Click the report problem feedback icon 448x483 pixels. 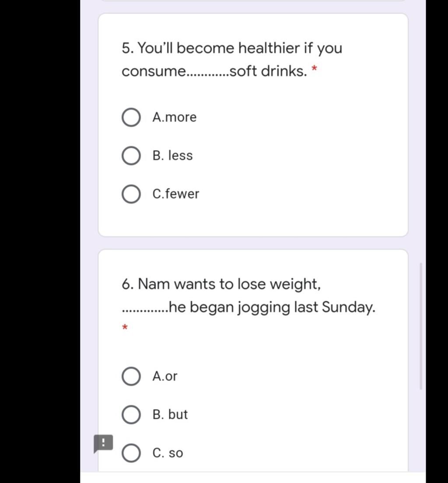click(103, 444)
